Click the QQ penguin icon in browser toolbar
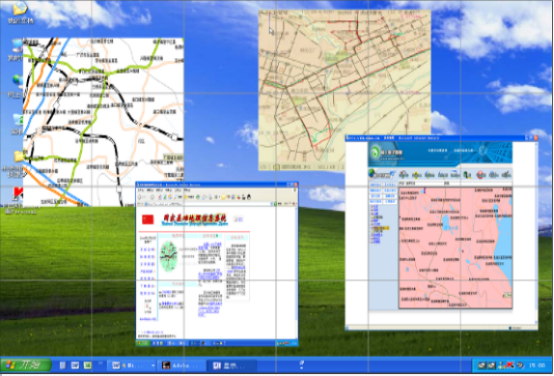 (249, 197)
